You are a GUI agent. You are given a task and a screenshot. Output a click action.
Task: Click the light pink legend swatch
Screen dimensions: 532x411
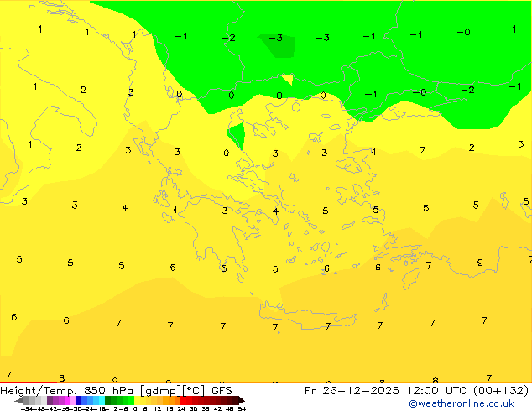tap(73, 400)
